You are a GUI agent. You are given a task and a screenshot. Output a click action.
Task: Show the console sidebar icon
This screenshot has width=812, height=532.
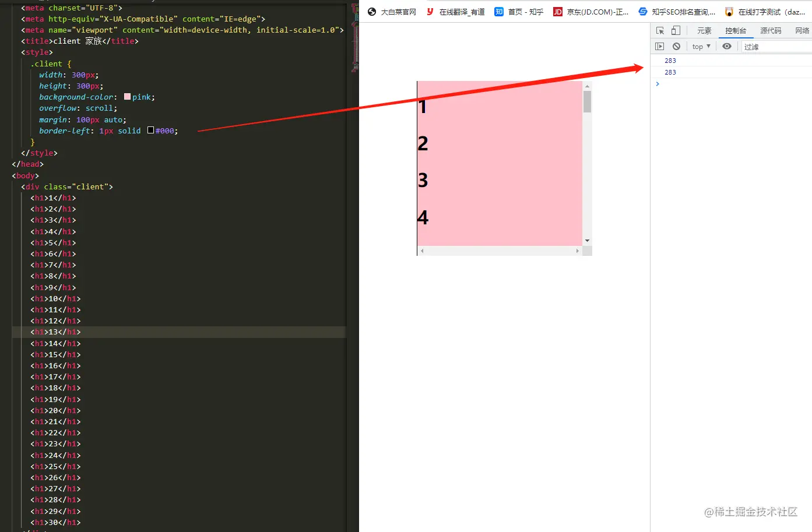coord(660,47)
